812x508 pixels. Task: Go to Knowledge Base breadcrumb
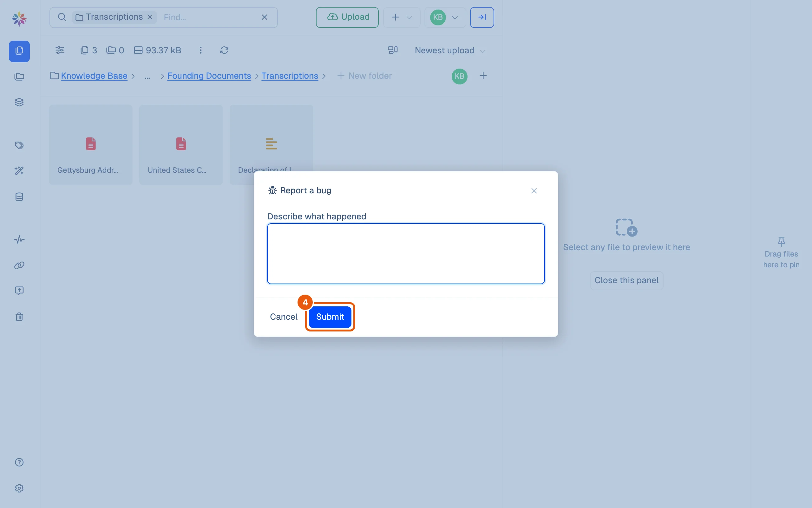click(94, 76)
